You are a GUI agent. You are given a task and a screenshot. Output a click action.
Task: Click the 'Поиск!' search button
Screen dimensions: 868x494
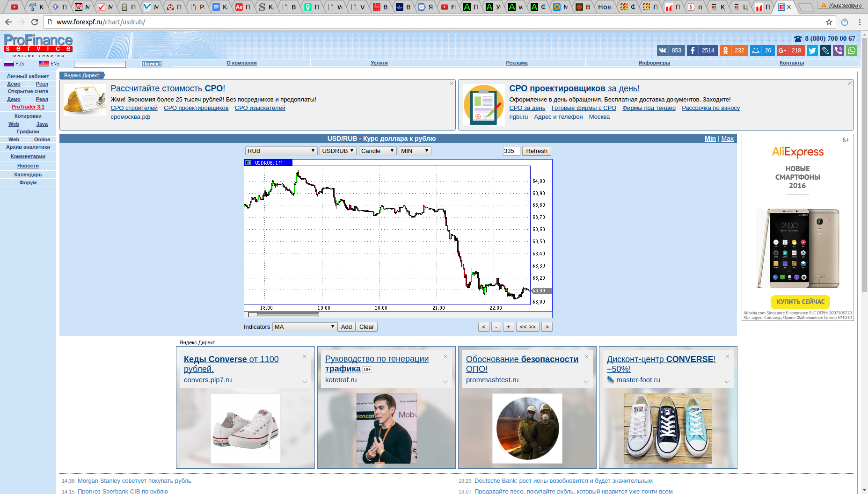pyautogui.click(x=152, y=64)
